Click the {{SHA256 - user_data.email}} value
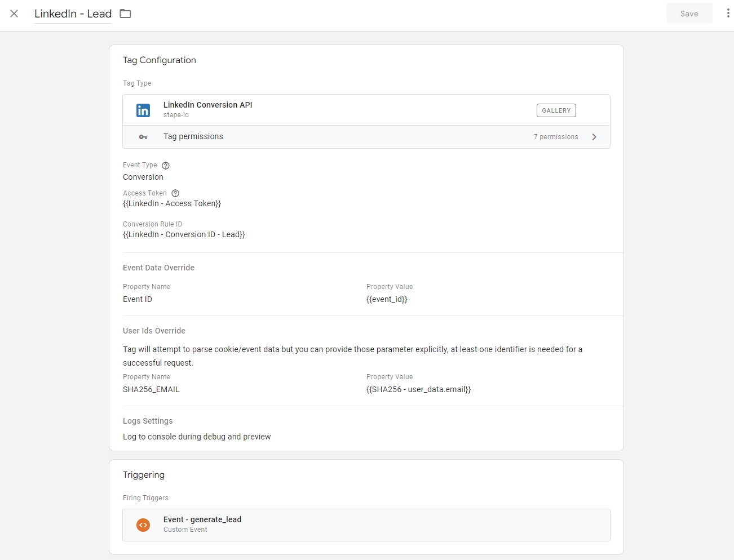Image resolution: width=734 pixels, height=560 pixels. (418, 389)
